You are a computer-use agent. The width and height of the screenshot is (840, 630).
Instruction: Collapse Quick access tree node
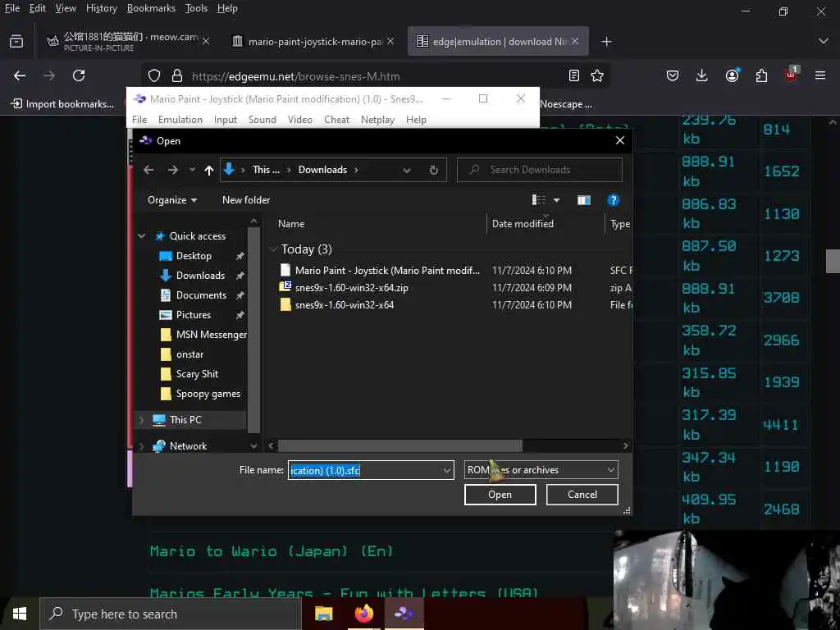(x=142, y=236)
